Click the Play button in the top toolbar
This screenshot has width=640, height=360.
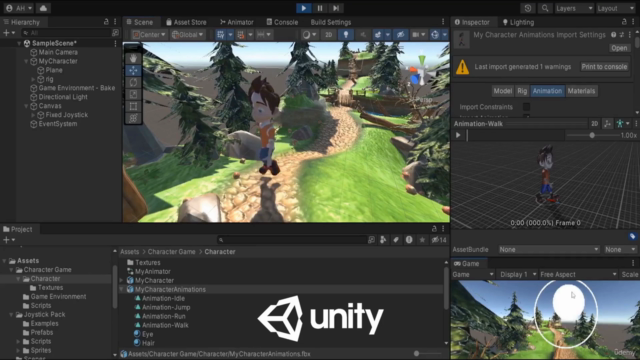(x=304, y=8)
